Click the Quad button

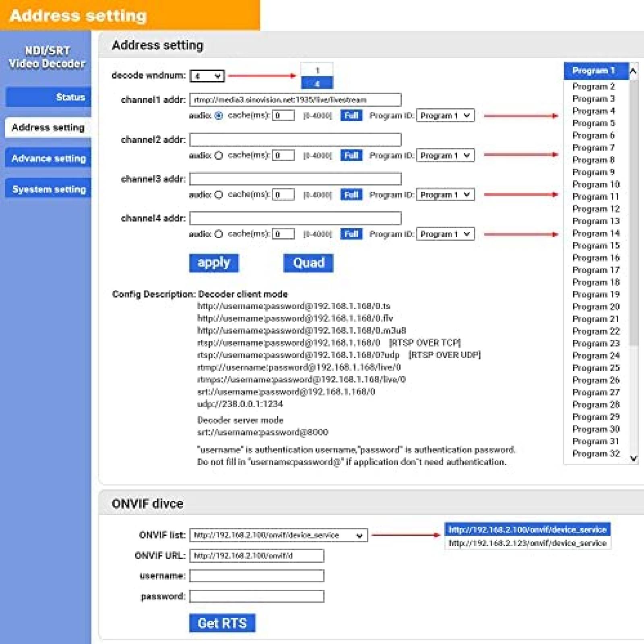pyautogui.click(x=308, y=262)
